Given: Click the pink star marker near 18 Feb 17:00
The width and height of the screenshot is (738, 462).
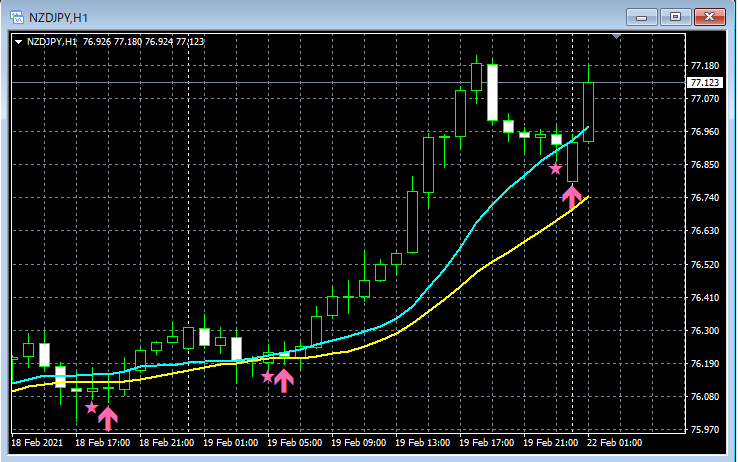Looking at the screenshot, I should click(91, 407).
